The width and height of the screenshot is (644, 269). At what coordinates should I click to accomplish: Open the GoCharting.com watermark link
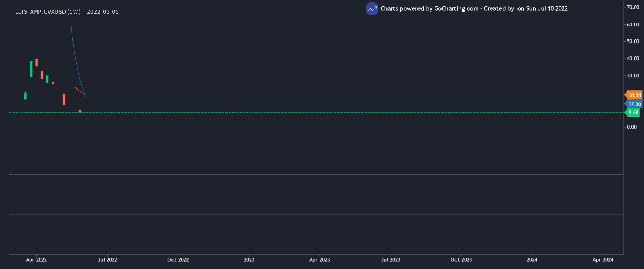pos(456,9)
